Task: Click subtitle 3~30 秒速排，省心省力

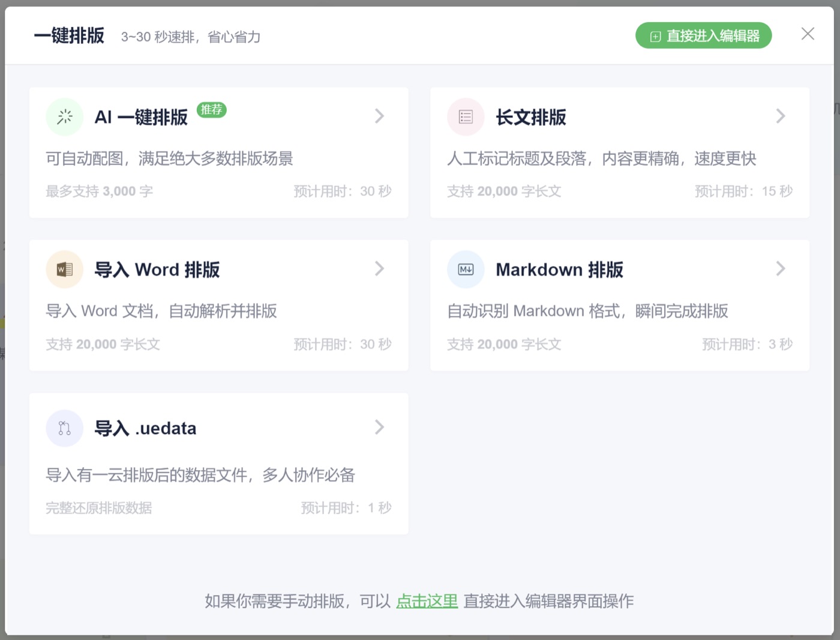Action: pos(191,37)
